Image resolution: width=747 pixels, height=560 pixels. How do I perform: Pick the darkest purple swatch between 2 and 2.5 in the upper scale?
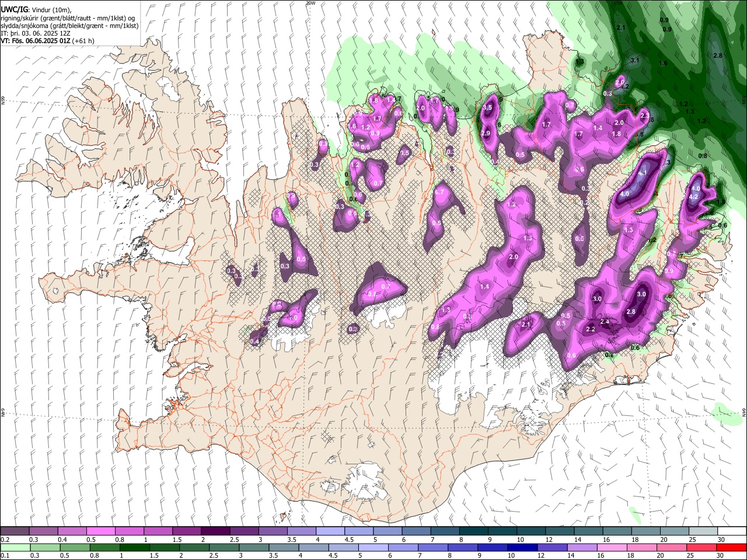click(215, 531)
